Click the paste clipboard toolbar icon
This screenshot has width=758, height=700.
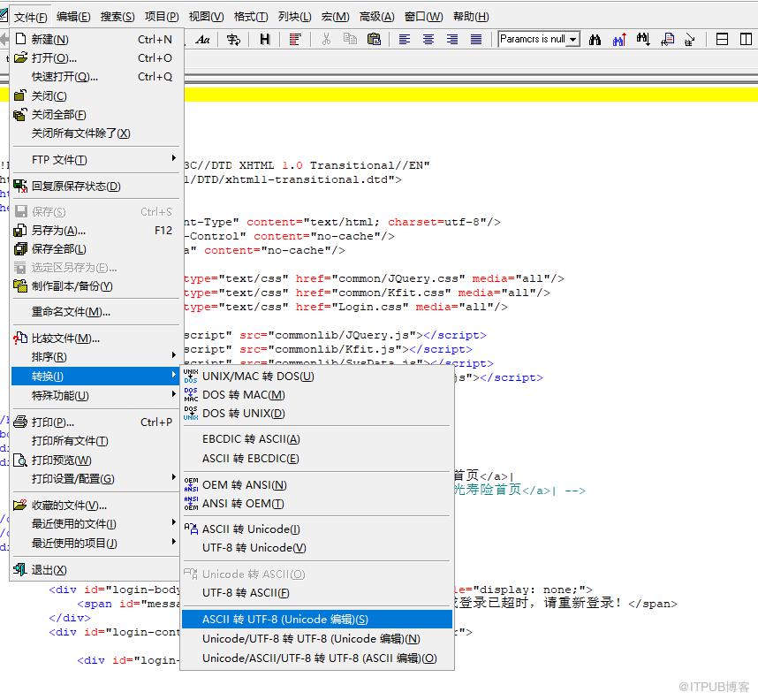tap(374, 39)
